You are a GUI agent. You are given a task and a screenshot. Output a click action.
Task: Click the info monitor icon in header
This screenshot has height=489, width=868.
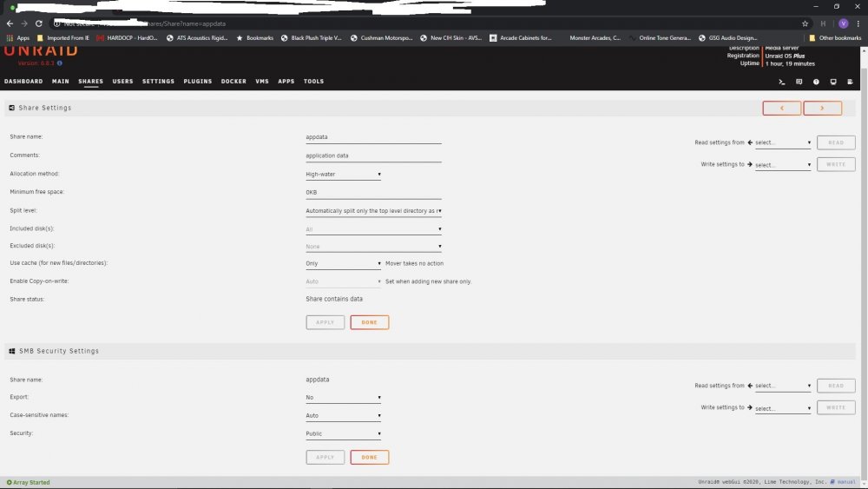click(x=833, y=82)
